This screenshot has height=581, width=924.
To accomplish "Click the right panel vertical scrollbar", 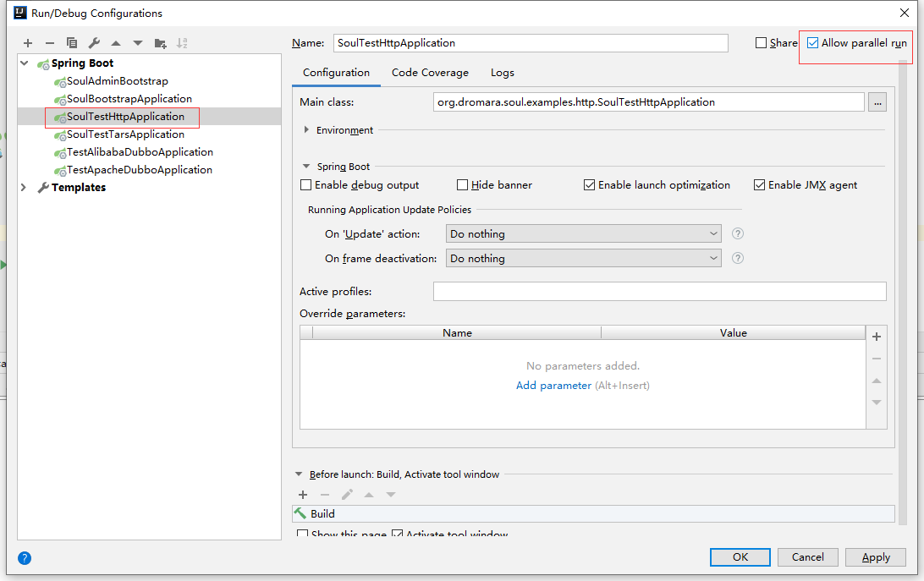I will (903, 292).
